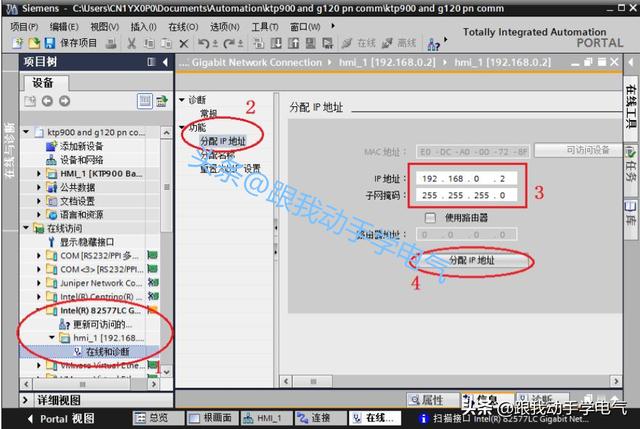Collapse the 诊断 section
The height and width of the screenshot is (429, 640).
(x=182, y=100)
